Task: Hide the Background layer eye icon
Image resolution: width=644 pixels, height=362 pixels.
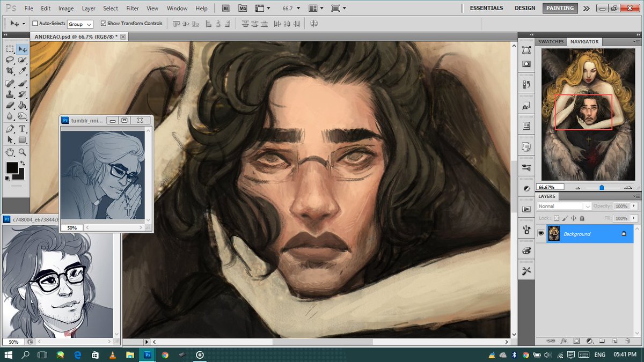Action: pyautogui.click(x=541, y=233)
